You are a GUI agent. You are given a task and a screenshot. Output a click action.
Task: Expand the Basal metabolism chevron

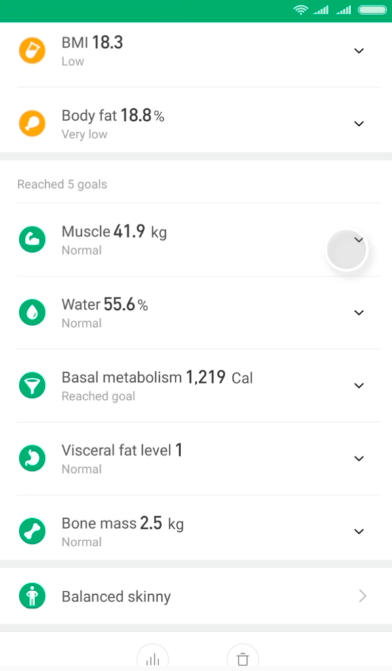[359, 386]
